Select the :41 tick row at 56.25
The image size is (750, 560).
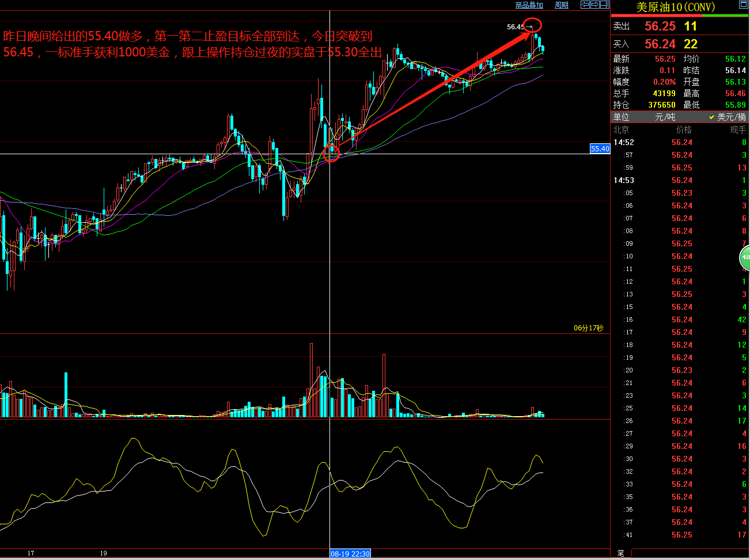click(680, 535)
